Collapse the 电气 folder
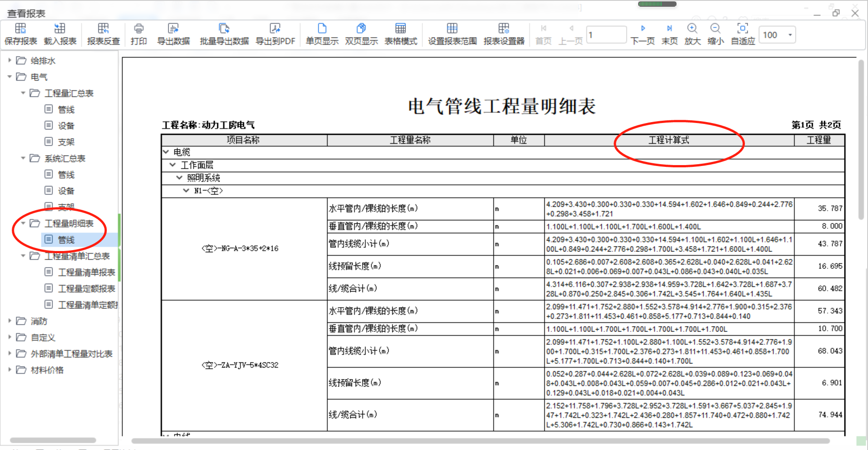This screenshot has height=450, width=868. point(10,76)
